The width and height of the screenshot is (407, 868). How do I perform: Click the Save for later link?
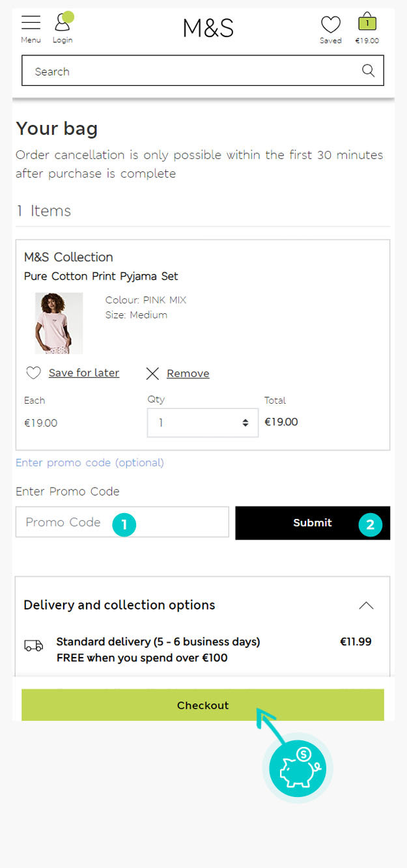click(84, 373)
